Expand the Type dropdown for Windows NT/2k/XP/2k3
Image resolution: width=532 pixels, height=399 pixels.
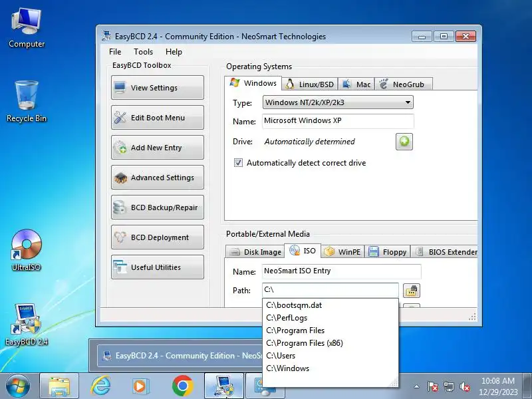click(x=338, y=102)
